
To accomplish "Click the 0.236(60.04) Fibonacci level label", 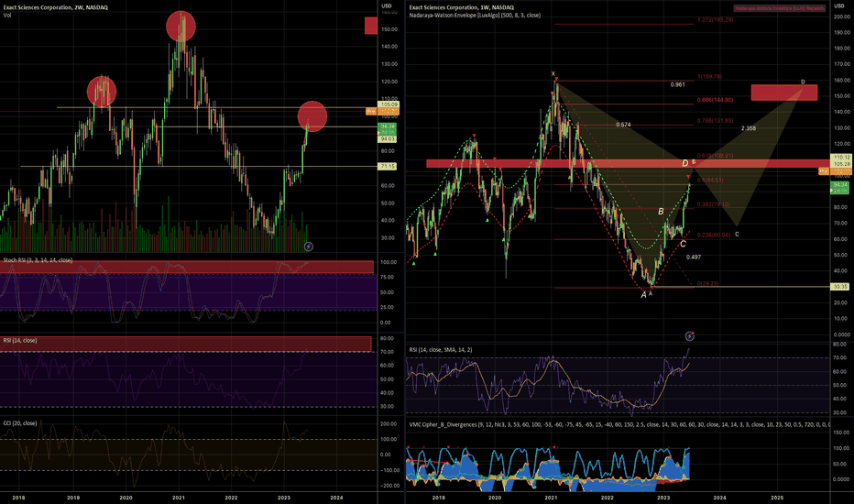I will (x=714, y=236).
